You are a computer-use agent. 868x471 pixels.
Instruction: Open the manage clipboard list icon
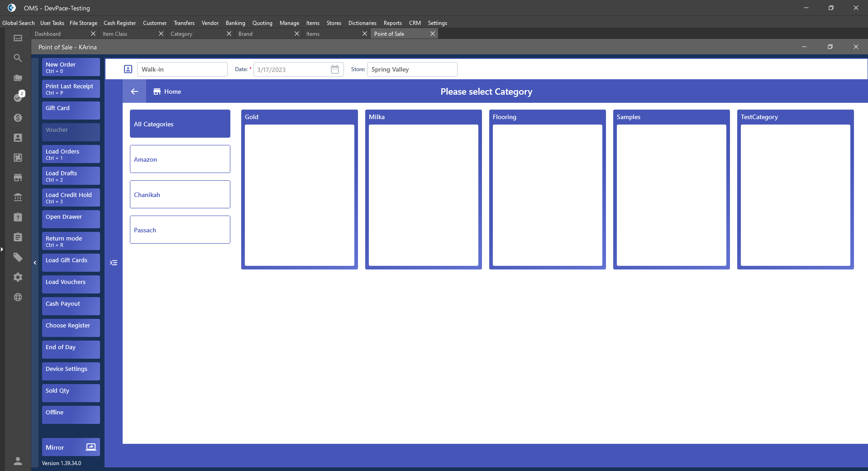click(18, 237)
